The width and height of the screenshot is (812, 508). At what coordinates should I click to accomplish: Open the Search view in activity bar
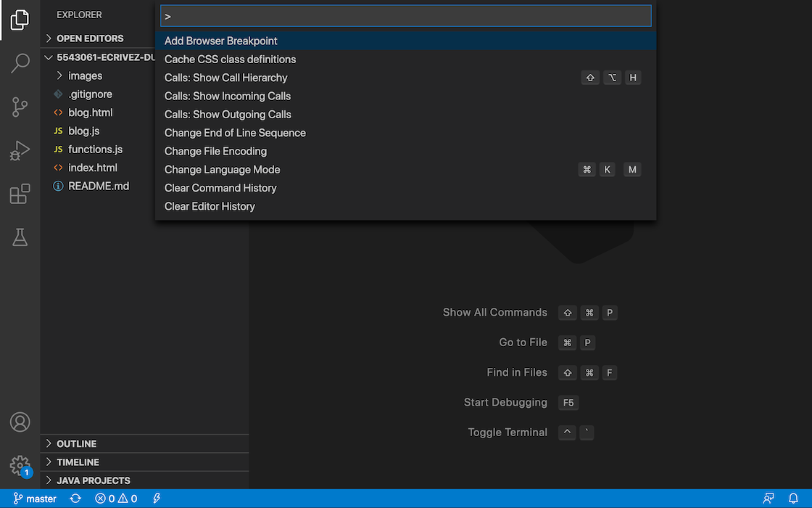(x=20, y=64)
